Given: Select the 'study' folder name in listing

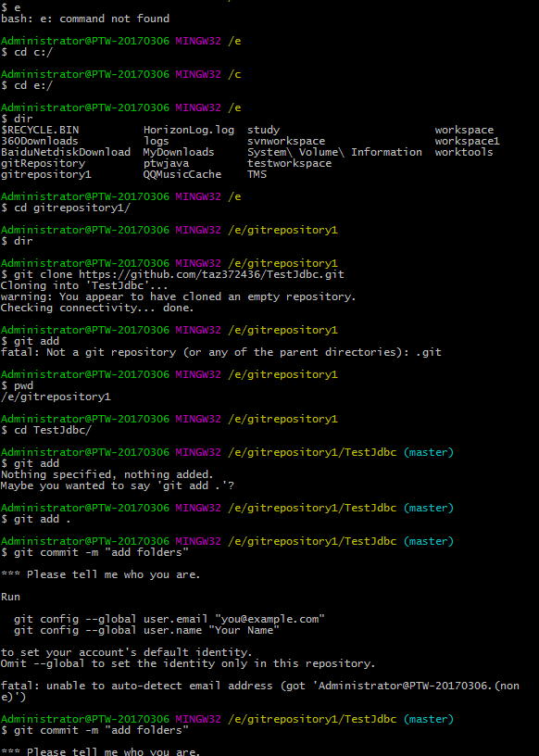Looking at the screenshot, I should pyautogui.click(x=263, y=131).
